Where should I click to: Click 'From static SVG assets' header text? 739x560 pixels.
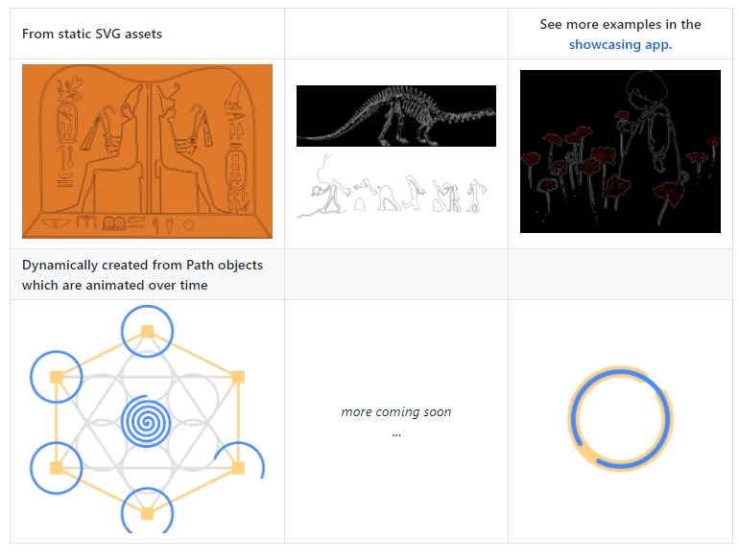pos(92,34)
